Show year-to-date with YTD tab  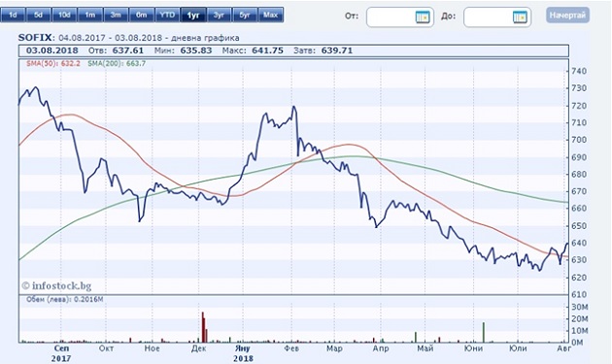click(x=167, y=15)
